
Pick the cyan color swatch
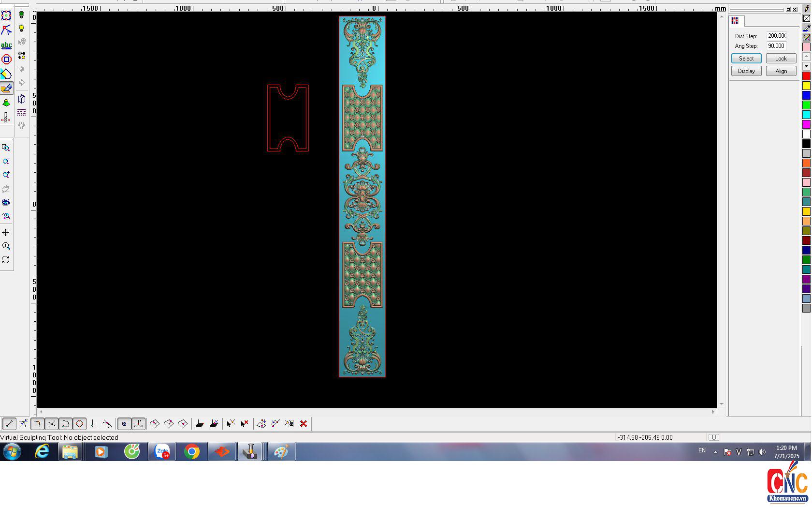806,115
